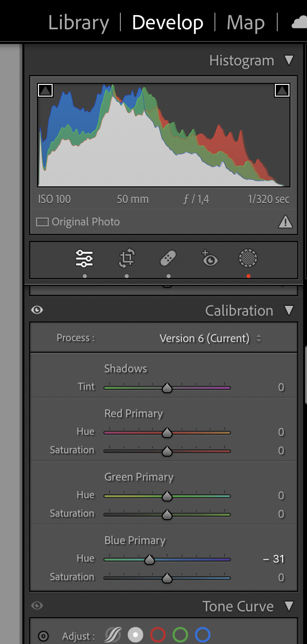
Task: Toggle Tone Curve panel visibility eye
Action: pyautogui.click(x=37, y=606)
